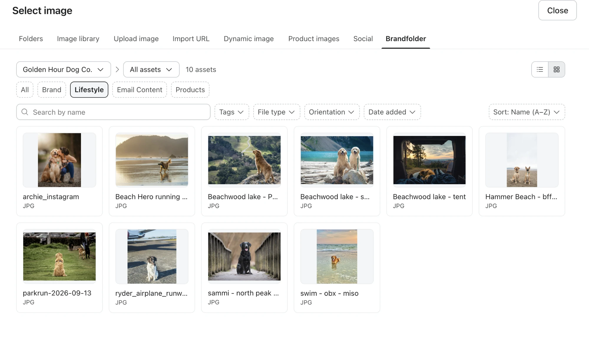Select the Beach Hero running image
Viewport: 589px width, 364px height.
(x=152, y=160)
